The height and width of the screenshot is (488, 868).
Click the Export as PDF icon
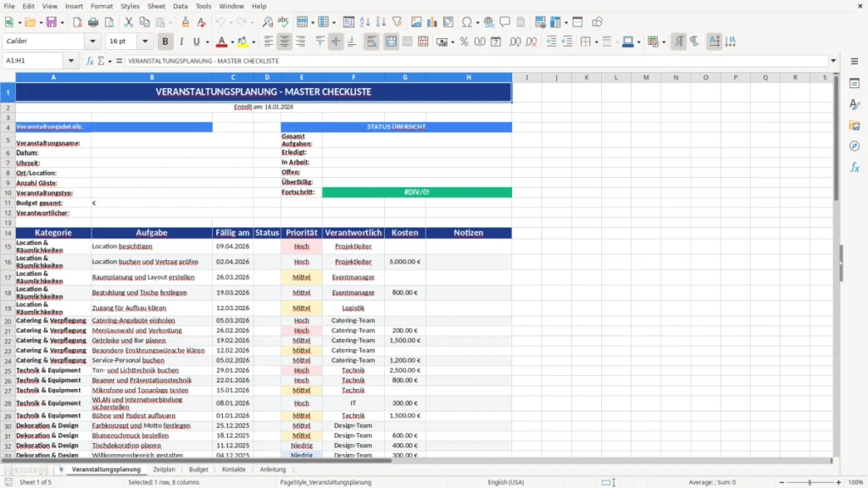pos(77,22)
